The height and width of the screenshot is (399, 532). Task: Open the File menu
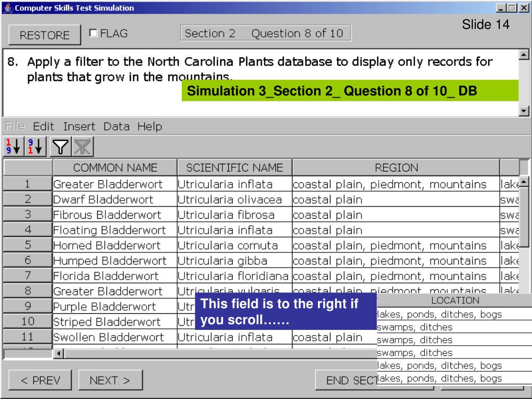click(15, 126)
